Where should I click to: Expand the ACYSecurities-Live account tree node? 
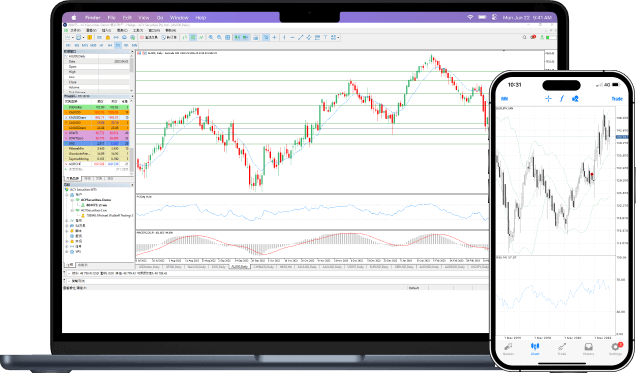[x=72, y=210]
